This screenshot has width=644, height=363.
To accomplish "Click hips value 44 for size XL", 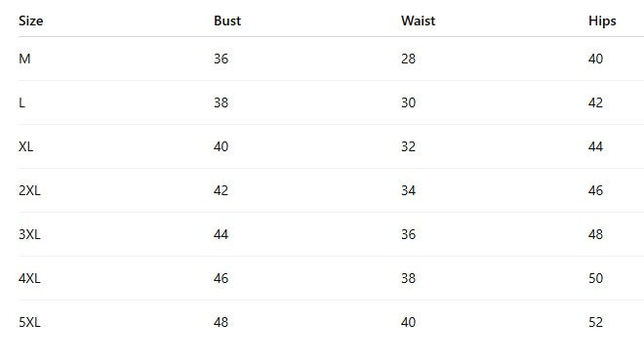I will tap(595, 146).
